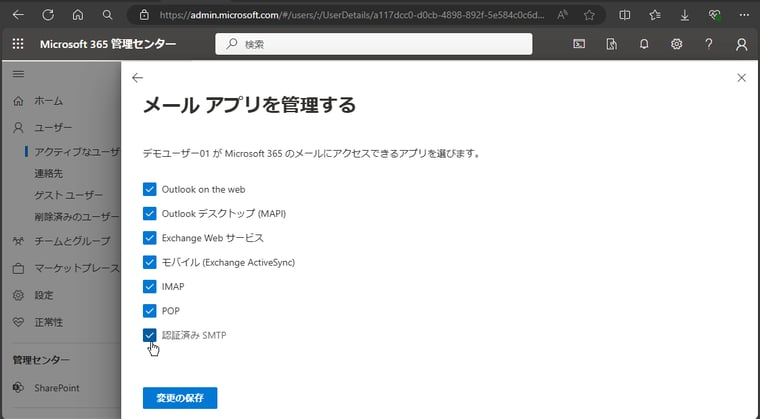760x419 pixels.
Task: Click the 検索 search field
Action: click(x=374, y=44)
